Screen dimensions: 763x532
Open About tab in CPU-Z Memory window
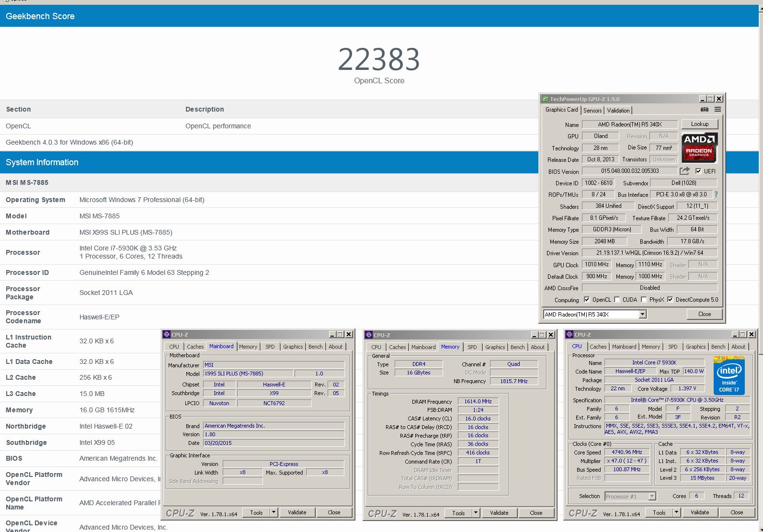537,347
